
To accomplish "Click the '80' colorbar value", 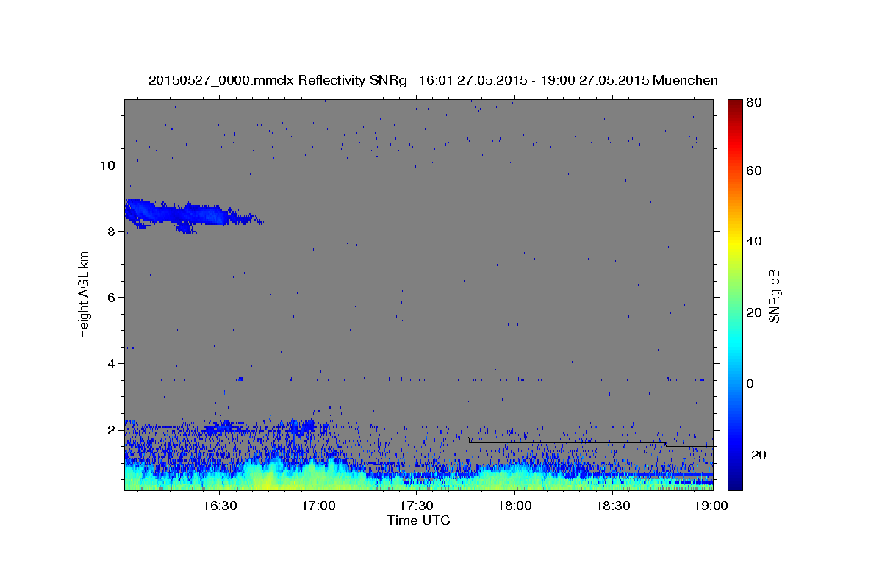I will (x=755, y=103).
